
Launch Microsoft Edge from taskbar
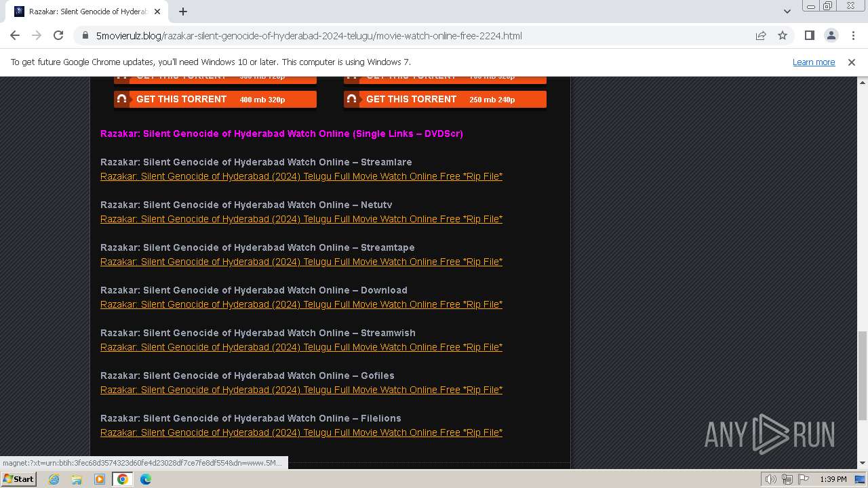pos(146,479)
